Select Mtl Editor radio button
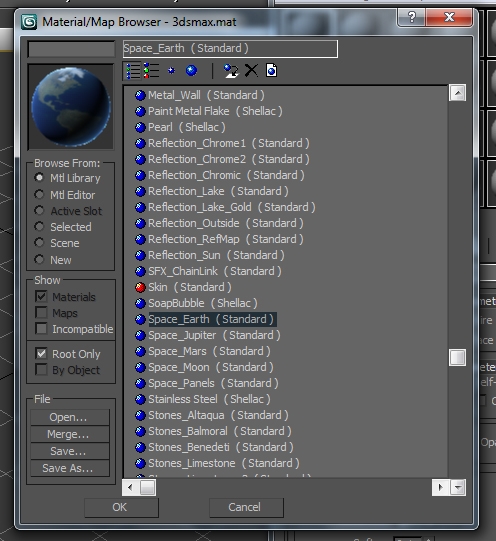This screenshot has width=496, height=541. [39, 194]
